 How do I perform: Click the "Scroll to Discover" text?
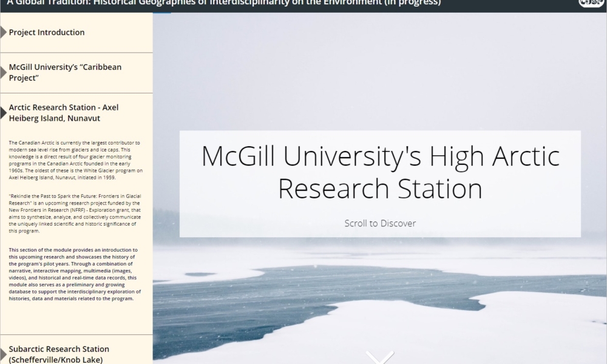click(x=380, y=223)
